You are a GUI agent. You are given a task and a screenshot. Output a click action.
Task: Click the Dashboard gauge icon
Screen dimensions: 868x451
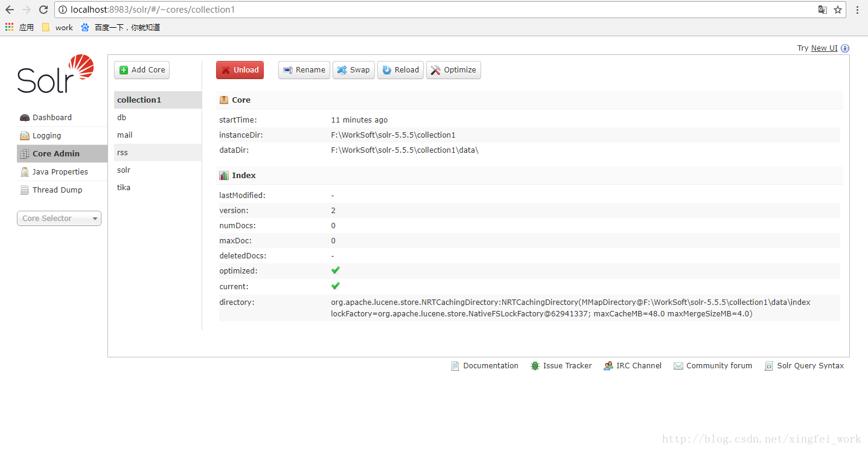pyautogui.click(x=25, y=118)
